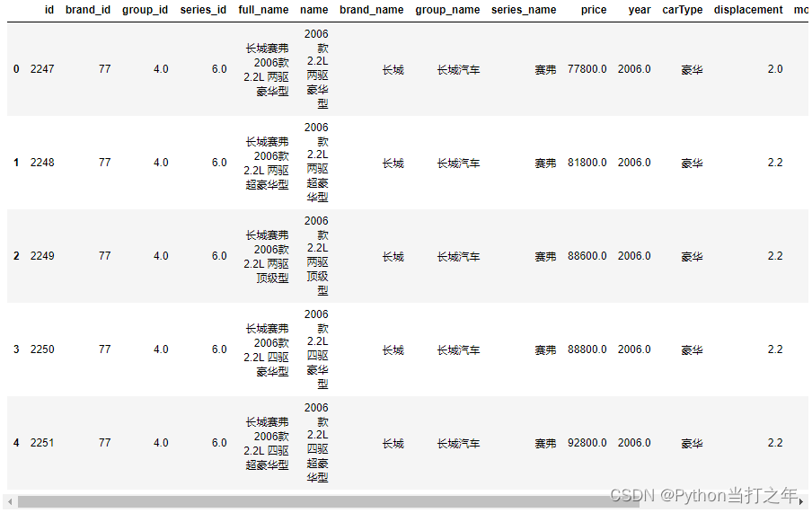Screen dimensions: 812x513
Task: Click brand_id 77 in row 2250
Action: click(104, 349)
